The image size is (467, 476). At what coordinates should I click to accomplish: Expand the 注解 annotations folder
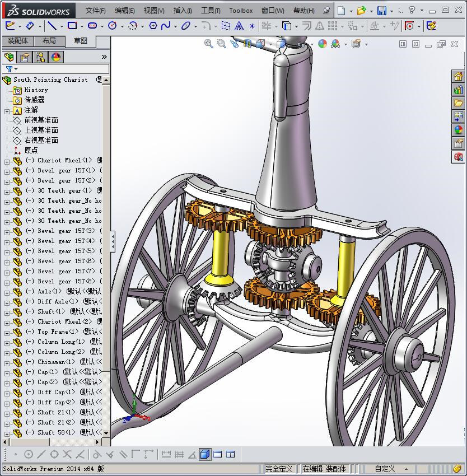pyautogui.click(x=7, y=111)
